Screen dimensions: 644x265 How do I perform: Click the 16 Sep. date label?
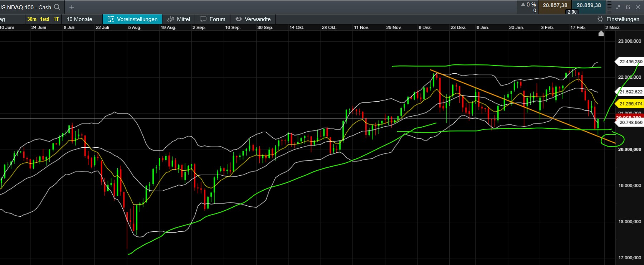[x=233, y=28]
